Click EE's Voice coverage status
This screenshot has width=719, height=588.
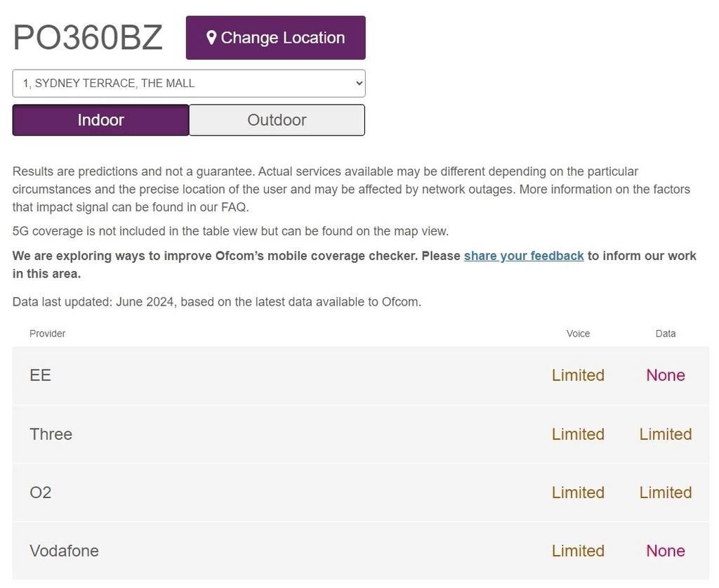578,375
